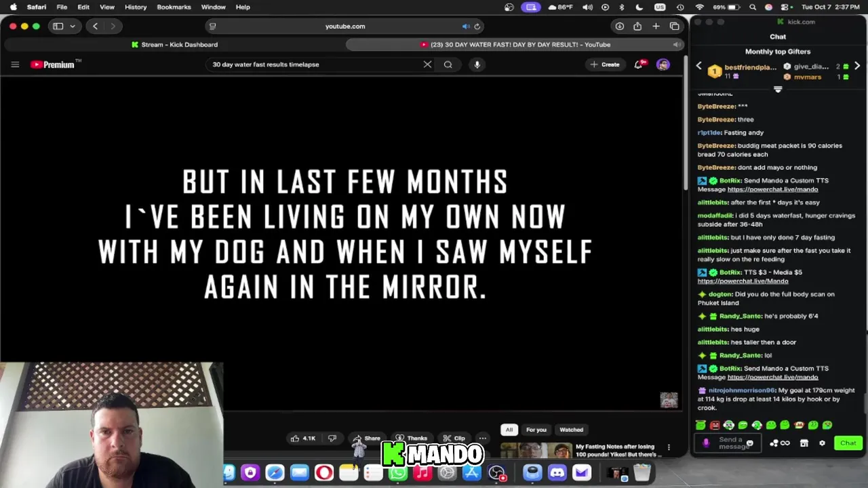The image size is (868, 488).
Task: Open the Kick chat emote picker
Action: click(x=749, y=443)
